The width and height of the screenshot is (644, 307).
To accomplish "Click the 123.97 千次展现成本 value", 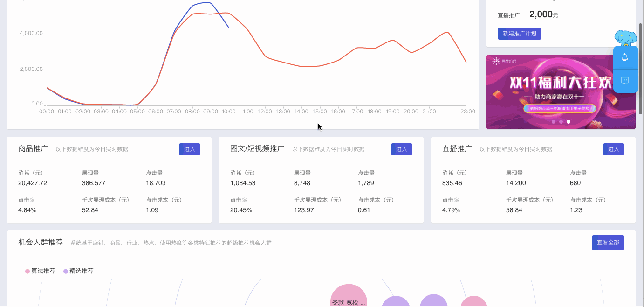I will click(x=304, y=210).
